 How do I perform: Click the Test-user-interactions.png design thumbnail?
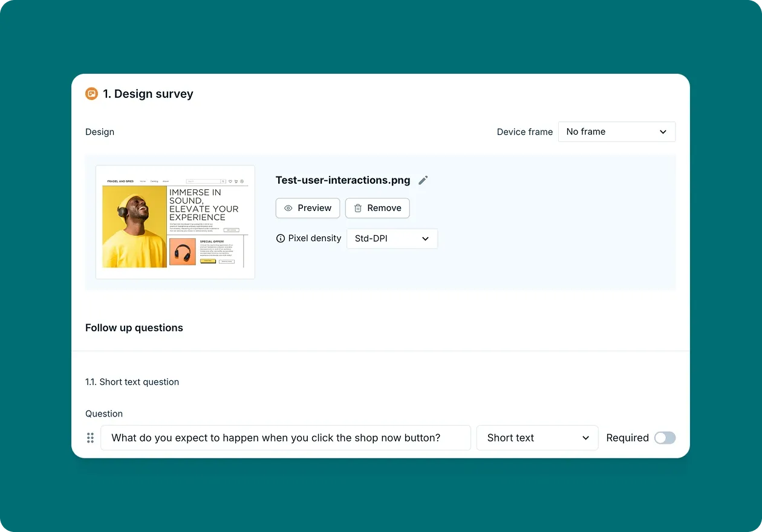(x=175, y=221)
